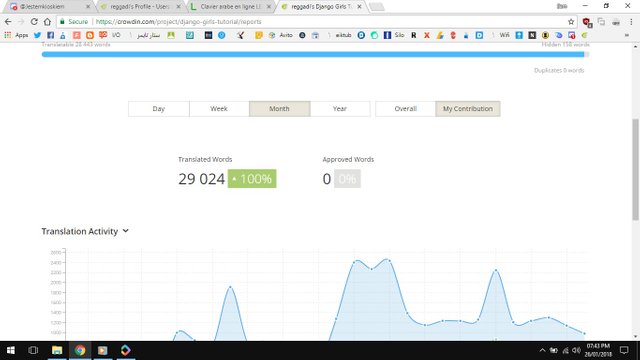Open Chrome's three-dot menu

631,22
